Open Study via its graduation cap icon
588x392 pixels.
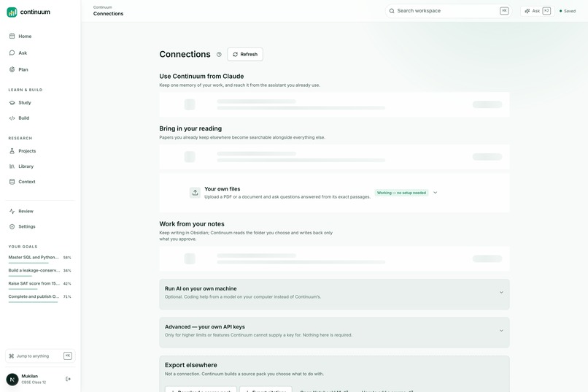[x=12, y=103]
